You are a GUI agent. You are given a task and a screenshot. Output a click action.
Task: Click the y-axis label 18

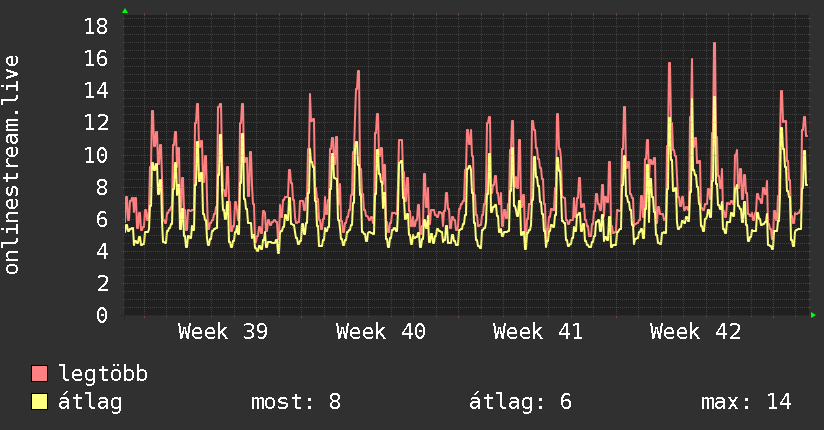point(96,26)
